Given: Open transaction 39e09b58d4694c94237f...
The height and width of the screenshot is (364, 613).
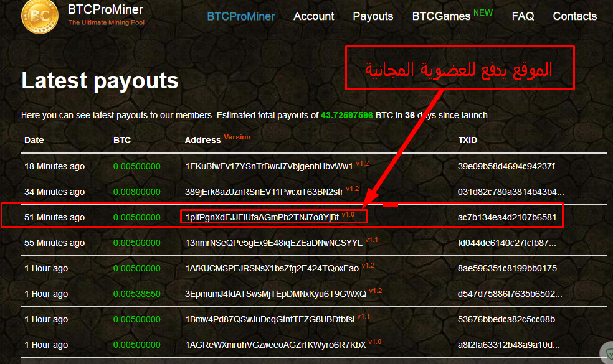Looking at the screenshot, I should pos(510,166).
